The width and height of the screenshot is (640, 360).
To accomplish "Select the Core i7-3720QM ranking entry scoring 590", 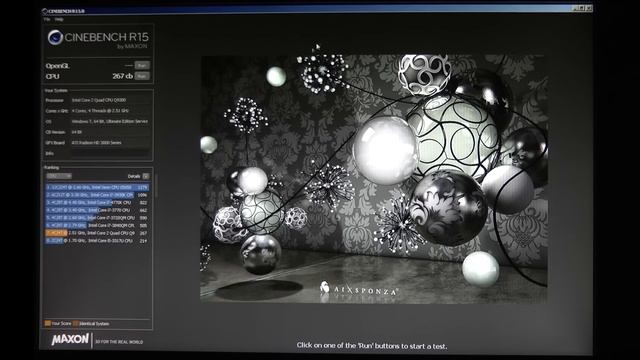I will (x=97, y=218).
